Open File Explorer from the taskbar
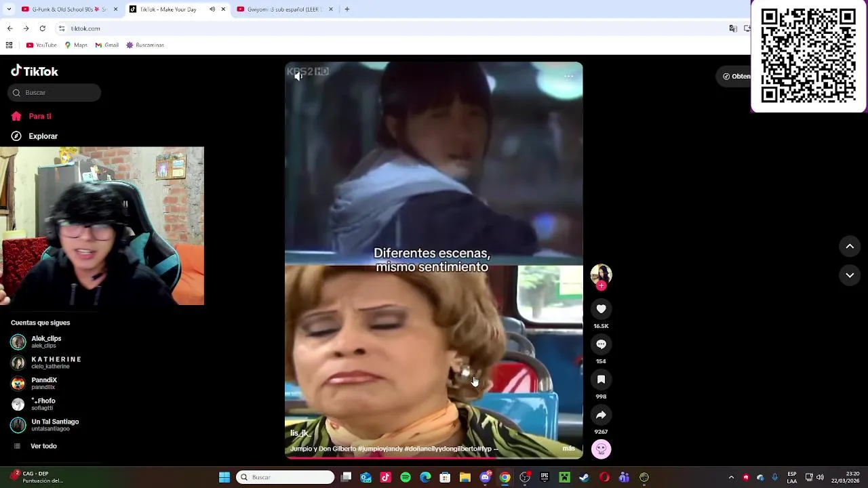Viewport: 868px width, 488px height. point(465,477)
